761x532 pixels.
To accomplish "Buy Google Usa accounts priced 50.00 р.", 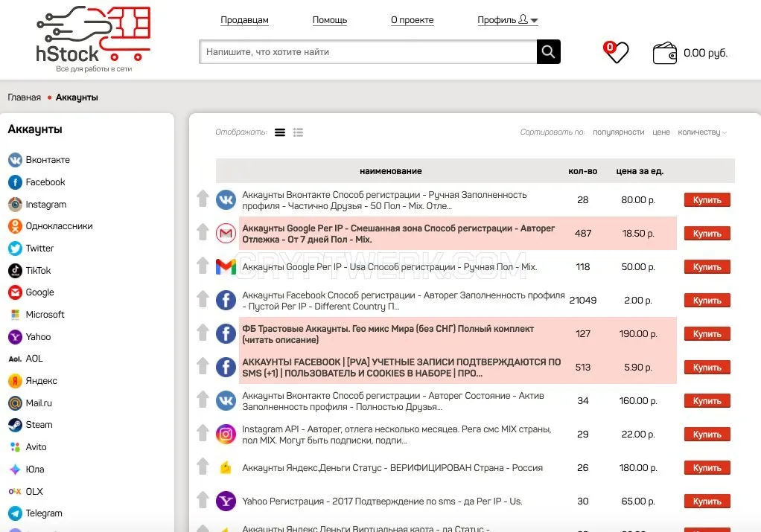I will 707,266.
